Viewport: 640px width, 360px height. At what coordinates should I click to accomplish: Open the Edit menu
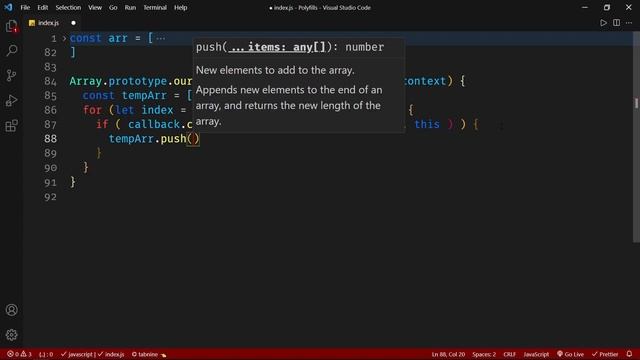click(42, 7)
